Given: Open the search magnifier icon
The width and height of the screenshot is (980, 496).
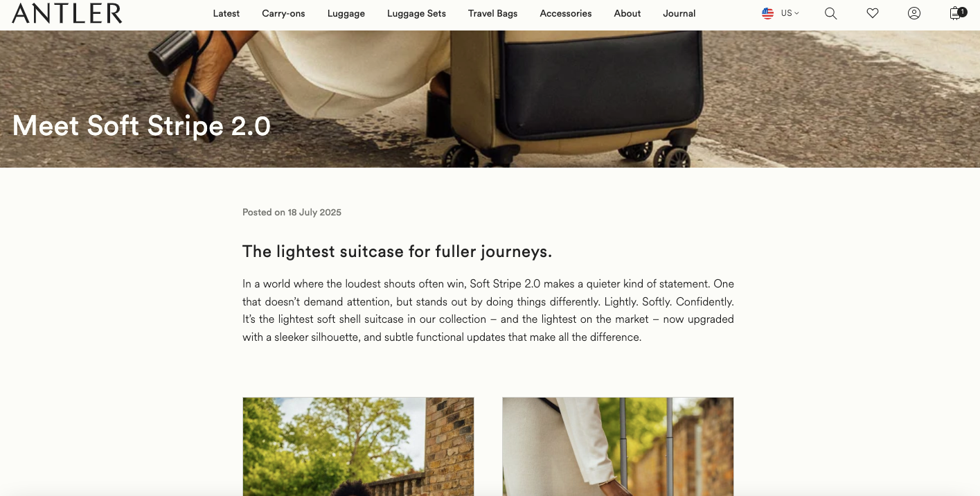Looking at the screenshot, I should tap(830, 13).
